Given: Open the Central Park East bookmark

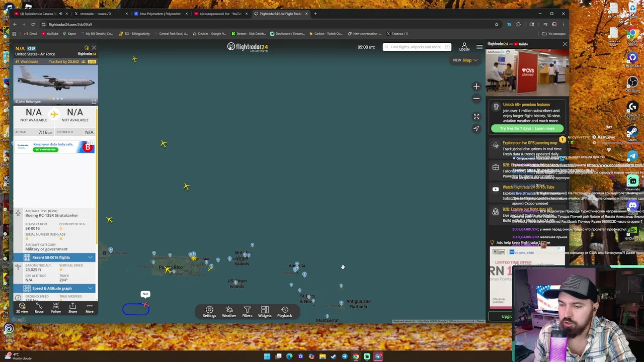Looking at the screenshot, I should pos(171,34).
